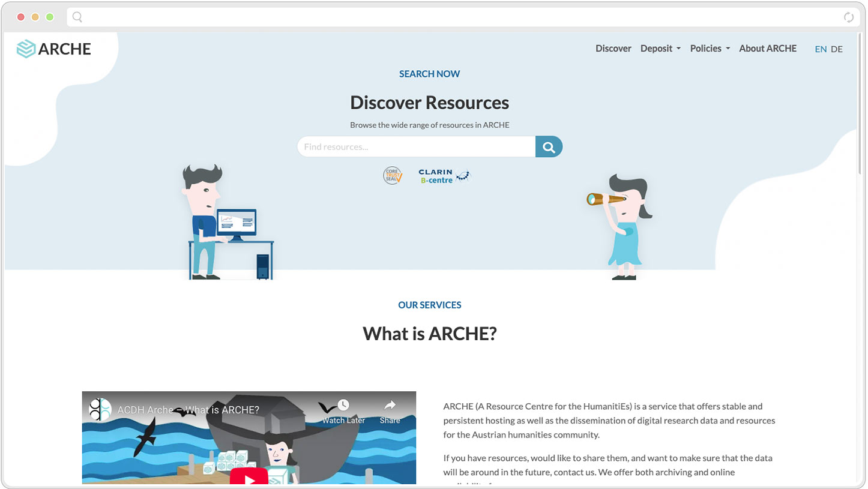Go to the About ARCHE page
The height and width of the screenshot is (489, 868).
pyautogui.click(x=768, y=49)
